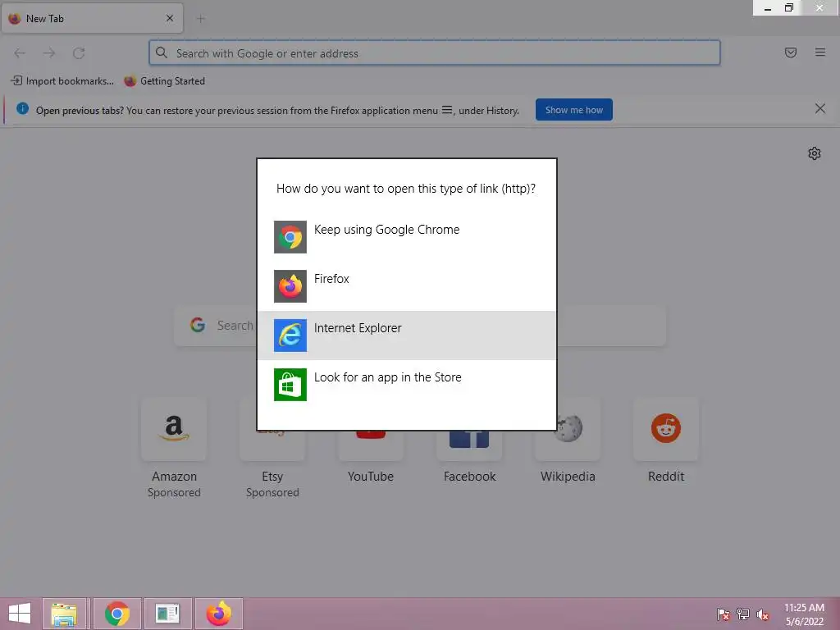Select the New Tab tab
840x630 pixels.
(93, 18)
